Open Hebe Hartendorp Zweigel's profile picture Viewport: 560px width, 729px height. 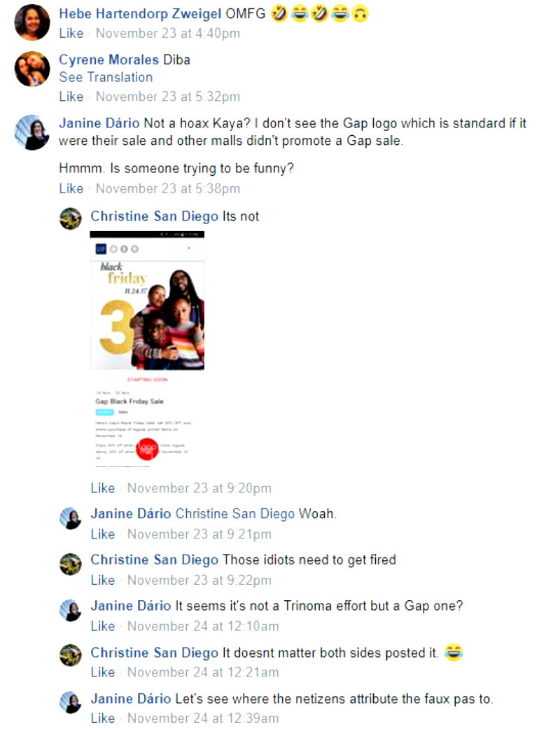tap(32, 22)
